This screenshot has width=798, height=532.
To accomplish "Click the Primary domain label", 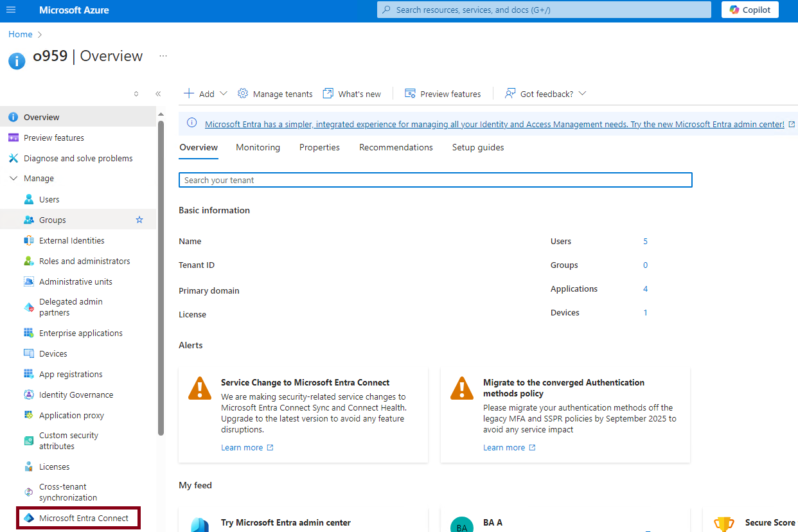I will pos(209,290).
